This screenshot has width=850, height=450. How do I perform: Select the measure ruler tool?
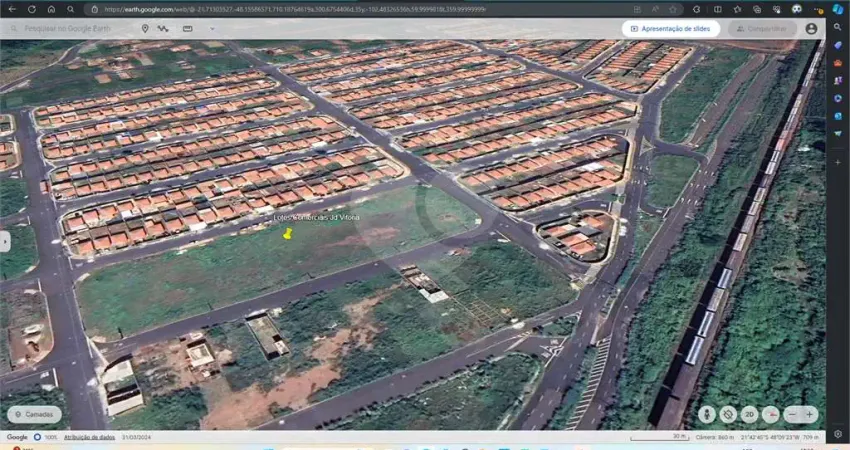coord(188,29)
